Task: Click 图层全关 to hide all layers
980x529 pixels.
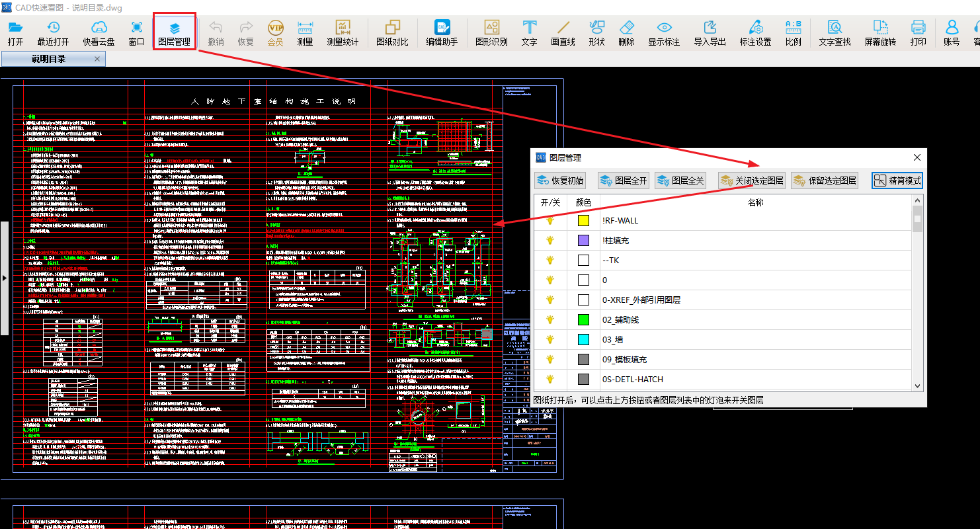Action: (x=680, y=181)
